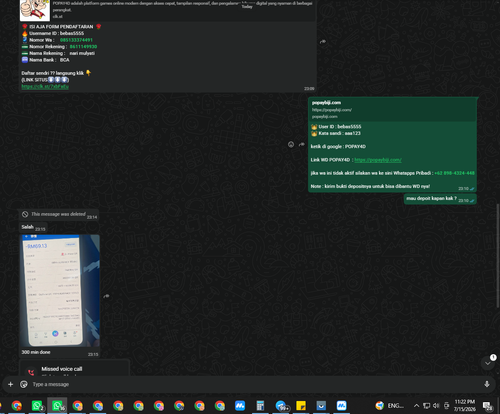Open the ENG language switcher
500x414 pixels.
395,406
